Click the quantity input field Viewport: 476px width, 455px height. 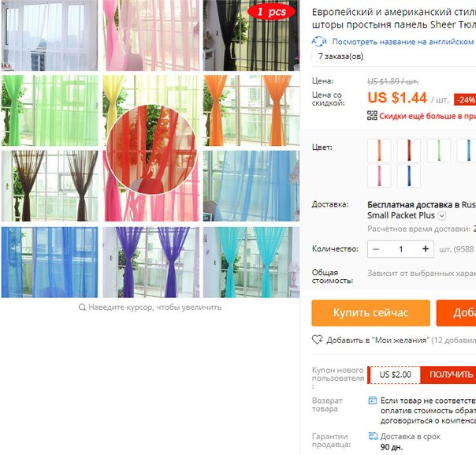pyautogui.click(x=400, y=249)
